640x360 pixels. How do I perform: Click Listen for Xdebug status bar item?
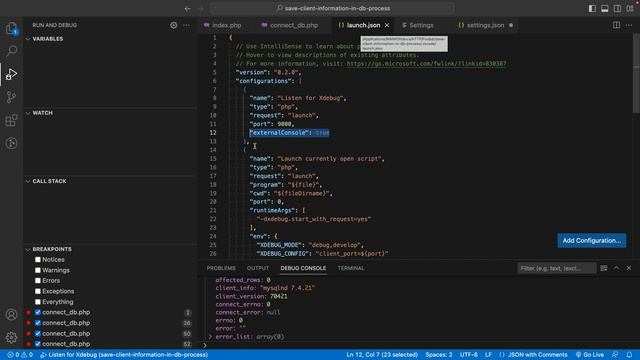coord(124,355)
